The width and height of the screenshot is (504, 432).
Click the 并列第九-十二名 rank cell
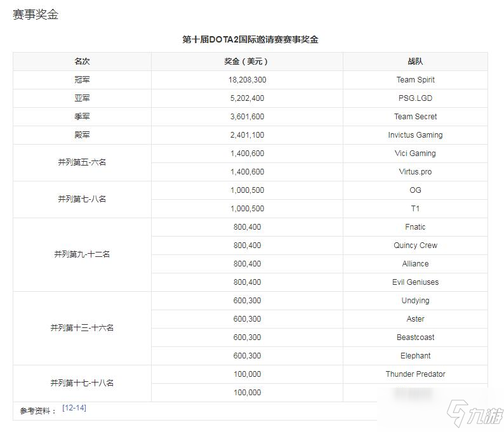coord(82,254)
